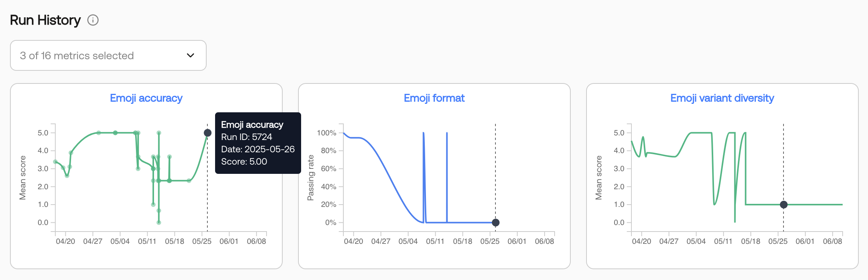Viewport: 868px width, 280px height.
Task: Click the Run History heading
Action: pyautogui.click(x=45, y=20)
